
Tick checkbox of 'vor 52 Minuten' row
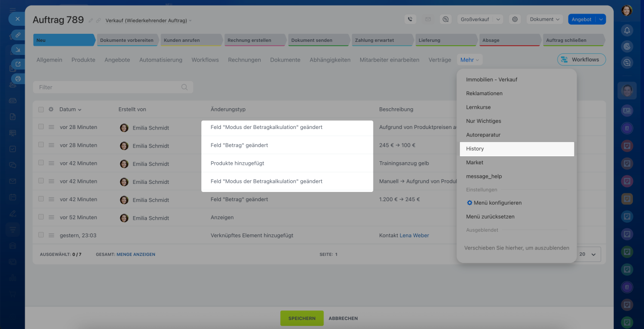[41, 218]
